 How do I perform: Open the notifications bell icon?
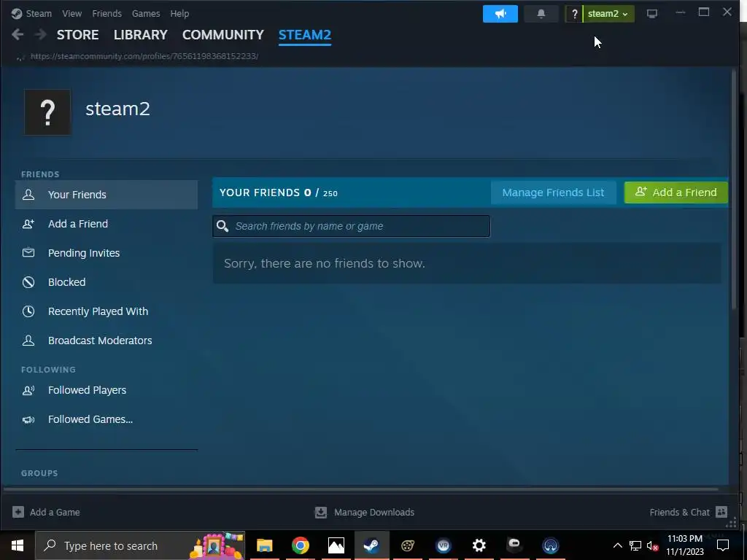tap(541, 14)
